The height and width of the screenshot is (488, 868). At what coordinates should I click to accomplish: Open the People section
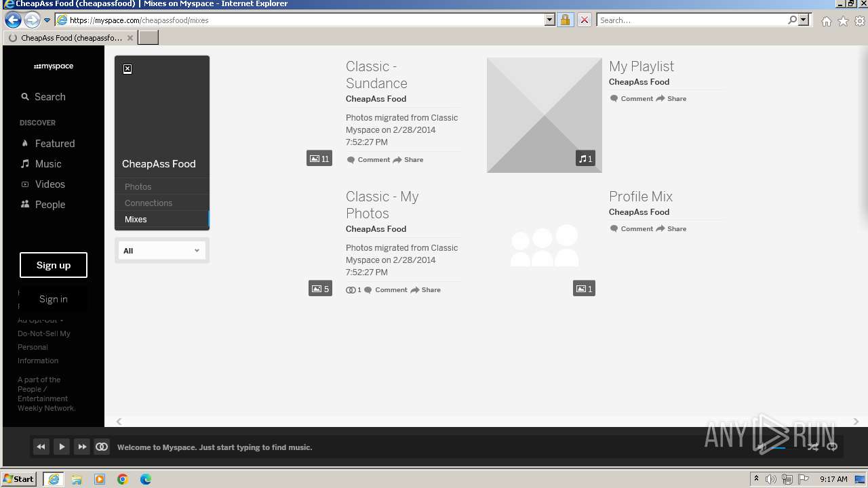pos(43,205)
